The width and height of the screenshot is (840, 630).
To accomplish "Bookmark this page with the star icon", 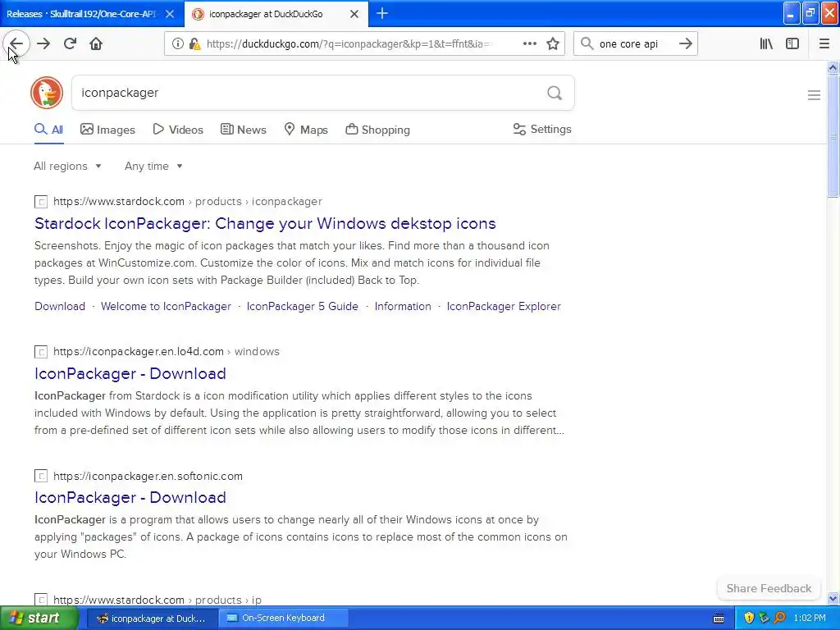I will click(553, 44).
